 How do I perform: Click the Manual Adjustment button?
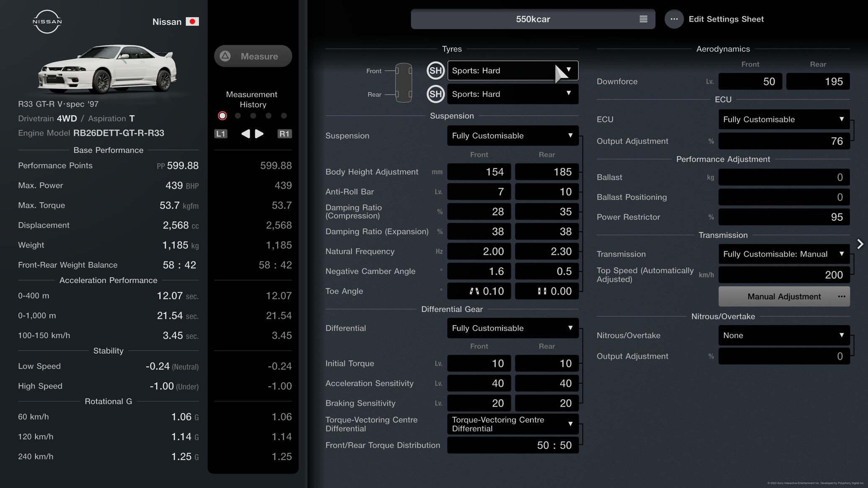784,297
